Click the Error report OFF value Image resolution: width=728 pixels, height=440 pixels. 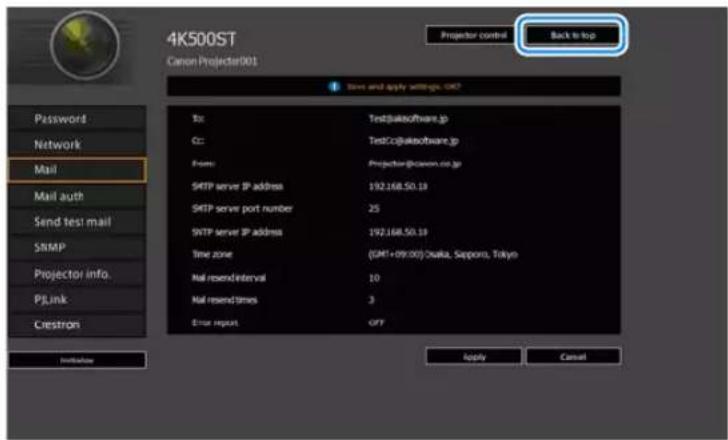(x=376, y=323)
